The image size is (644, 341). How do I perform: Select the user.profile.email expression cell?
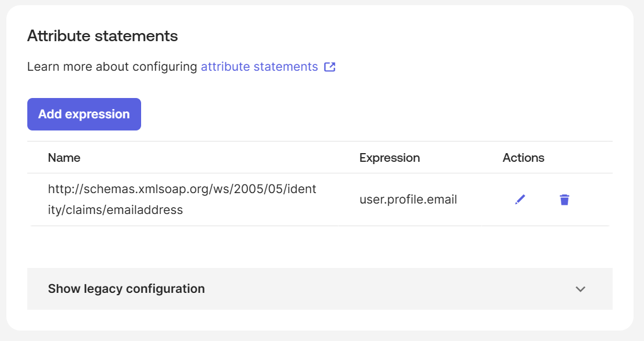pyautogui.click(x=408, y=199)
